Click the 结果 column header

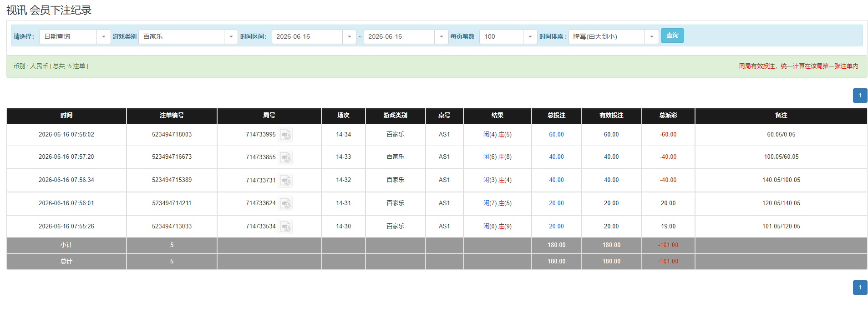point(497,116)
